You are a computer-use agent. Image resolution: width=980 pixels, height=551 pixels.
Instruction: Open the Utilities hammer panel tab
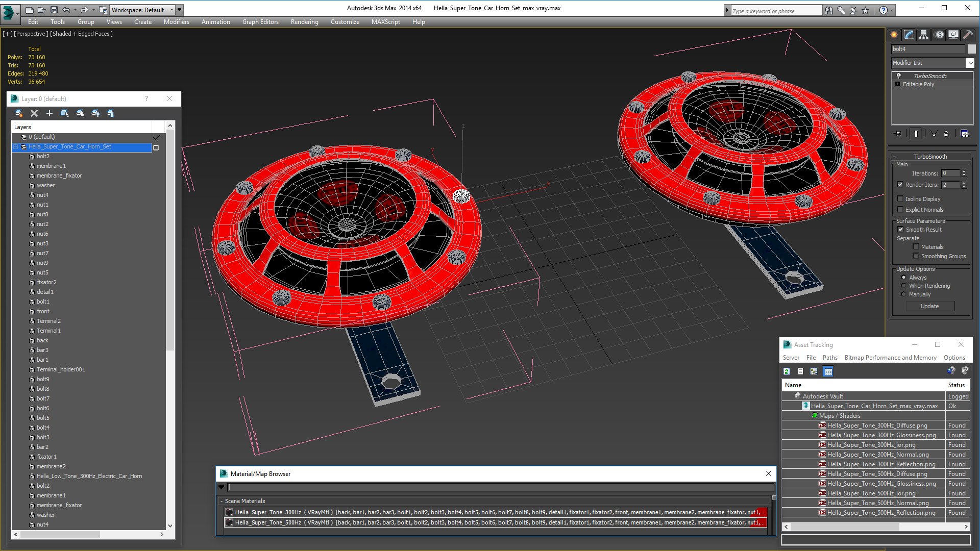pyautogui.click(x=968, y=35)
